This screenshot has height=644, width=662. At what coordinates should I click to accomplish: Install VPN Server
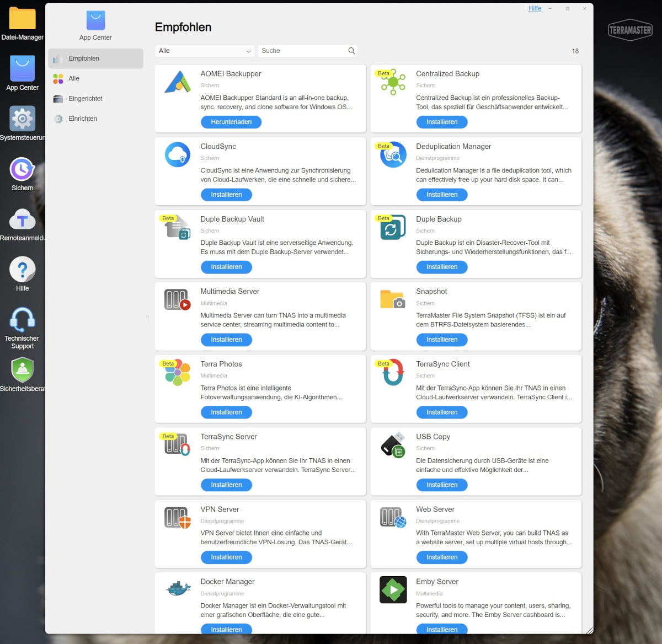pos(226,557)
